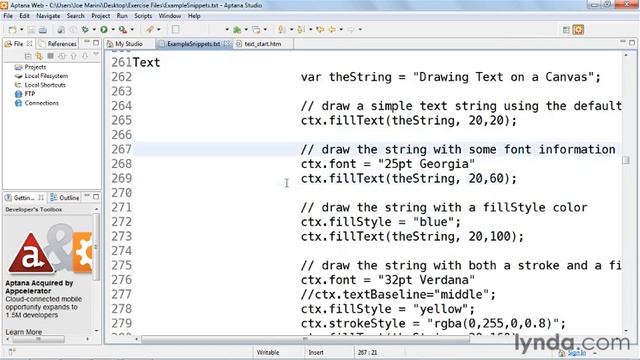Image resolution: width=640 pixels, height=360 pixels.
Task: Click the window layout toolbar icon
Action: point(256,29)
